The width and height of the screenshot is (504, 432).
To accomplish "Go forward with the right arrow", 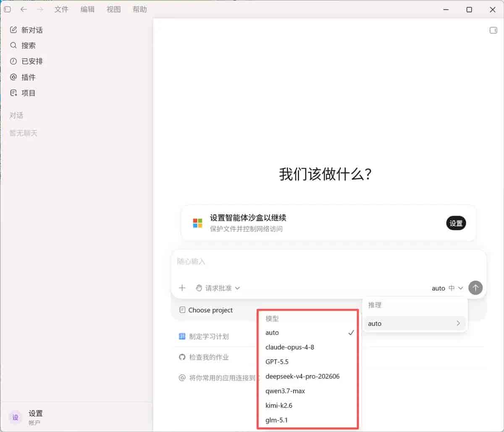I will pyautogui.click(x=40, y=9).
